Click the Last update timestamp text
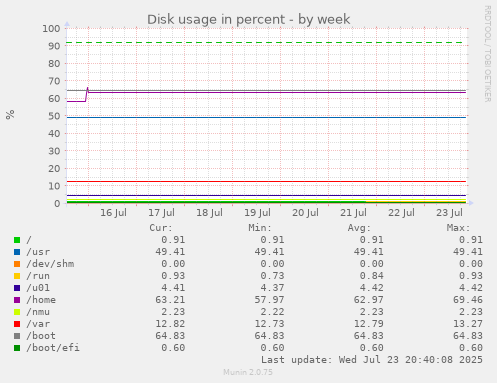497x383 pixels. click(372, 360)
